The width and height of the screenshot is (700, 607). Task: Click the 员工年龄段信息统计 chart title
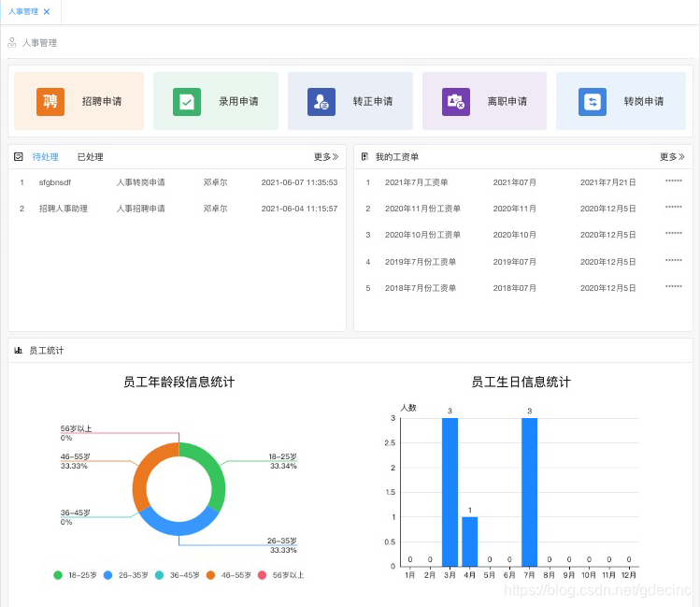[179, 382]
